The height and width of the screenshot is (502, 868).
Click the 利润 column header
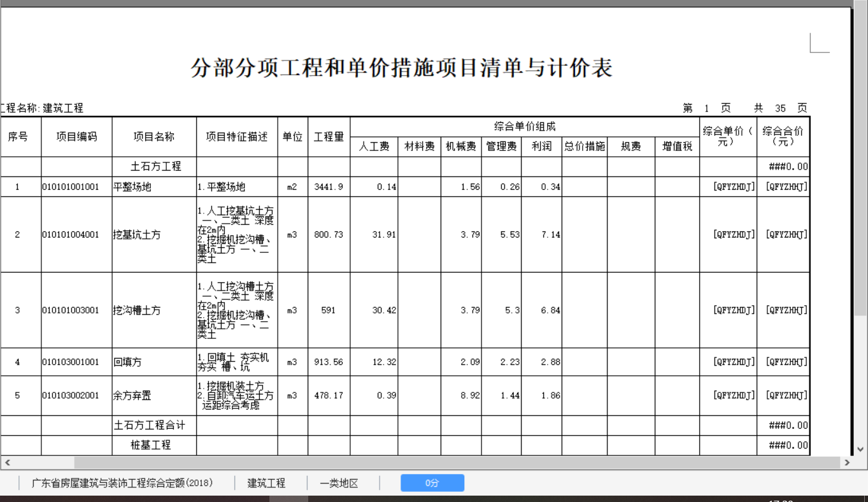pos(541,147)
